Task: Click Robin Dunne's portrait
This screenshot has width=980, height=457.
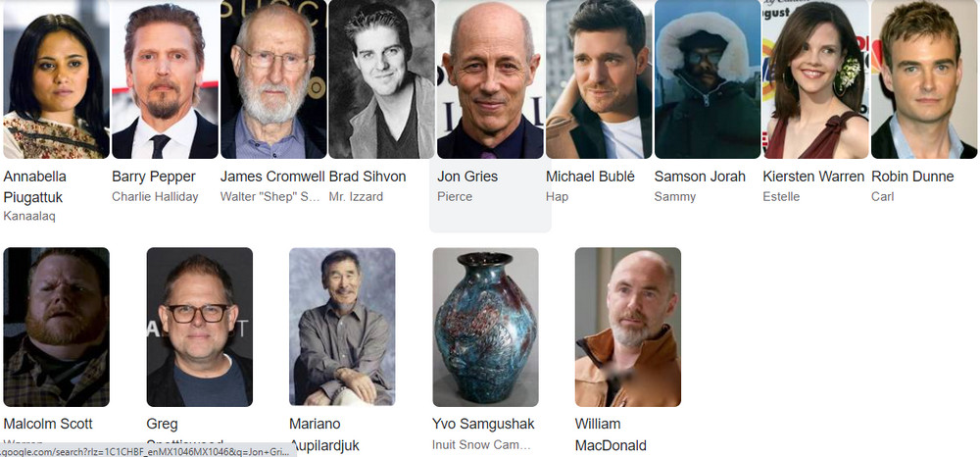Action: click(924, 78)
